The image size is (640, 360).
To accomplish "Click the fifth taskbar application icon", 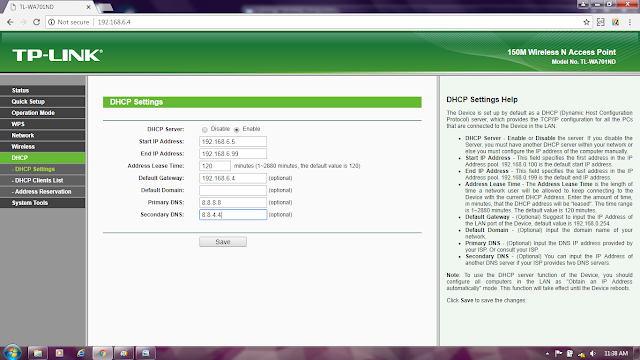I will (124, 353).
